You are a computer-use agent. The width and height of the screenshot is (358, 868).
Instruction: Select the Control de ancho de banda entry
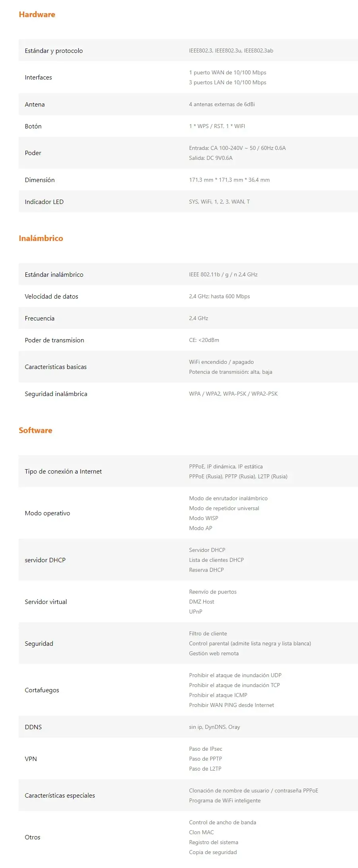(x=223, y=822)
